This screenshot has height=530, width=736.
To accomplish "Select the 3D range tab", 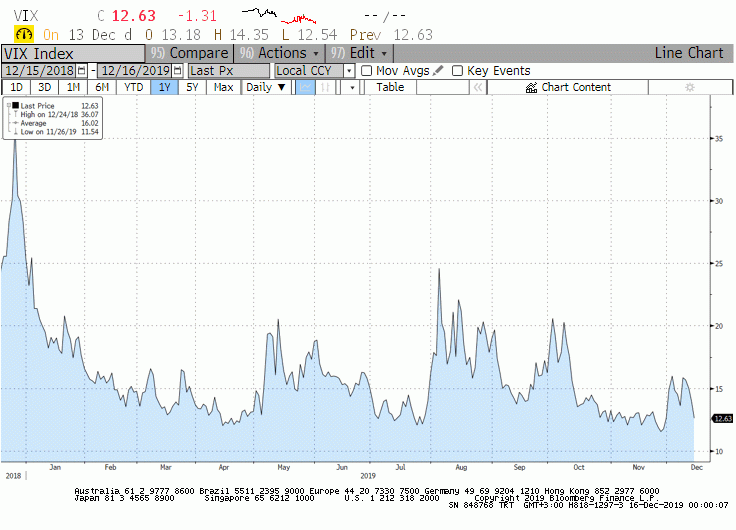I will (x=45, y=87).
